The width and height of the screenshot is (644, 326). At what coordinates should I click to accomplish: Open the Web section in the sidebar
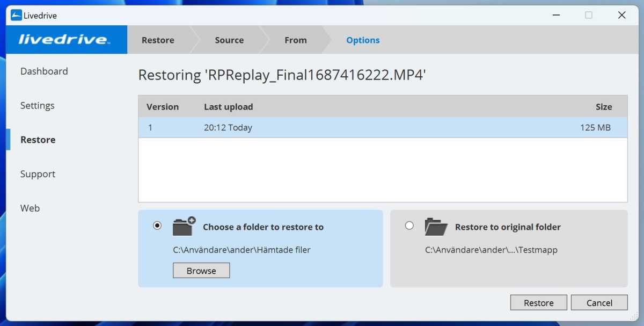pyautogui.click(x=30, y=208)
